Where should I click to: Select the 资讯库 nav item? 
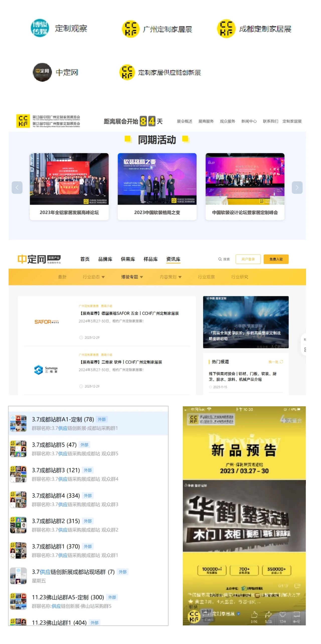point(173,259)
